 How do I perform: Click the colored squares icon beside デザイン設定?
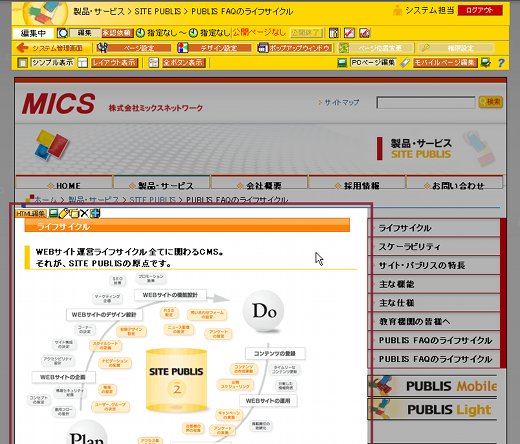coord(182,48)
